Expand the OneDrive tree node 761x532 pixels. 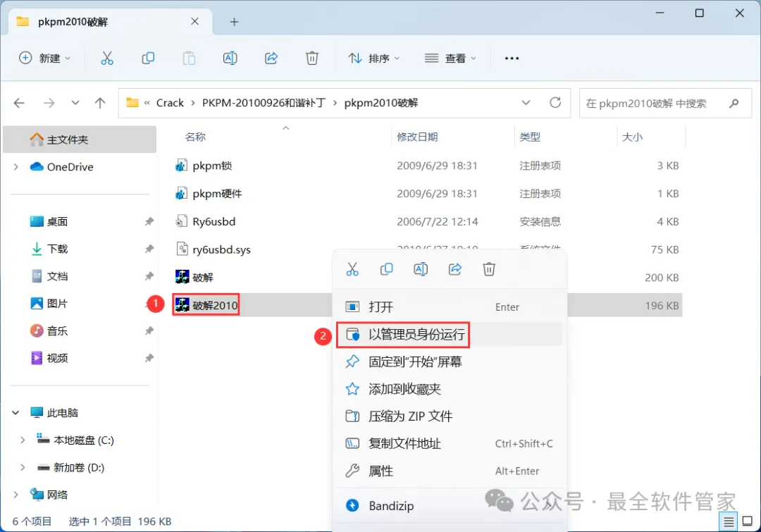[16, 167]
